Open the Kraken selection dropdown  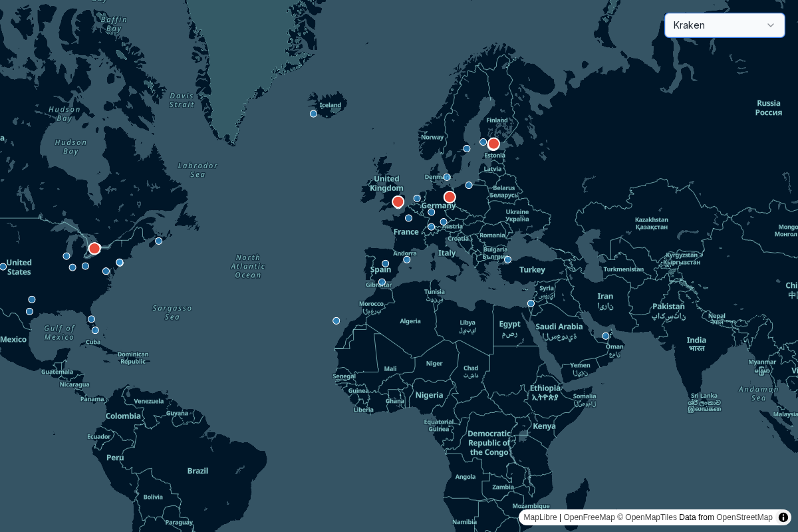coord(724,25)
